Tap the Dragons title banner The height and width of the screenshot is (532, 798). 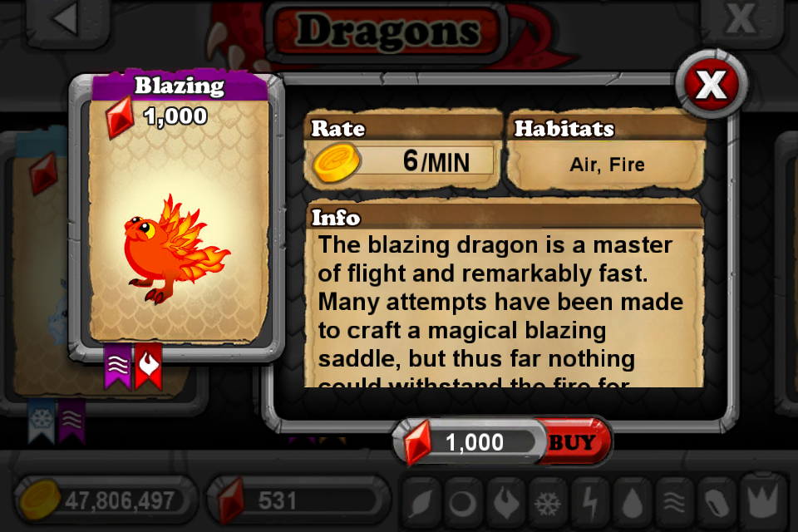389,32
